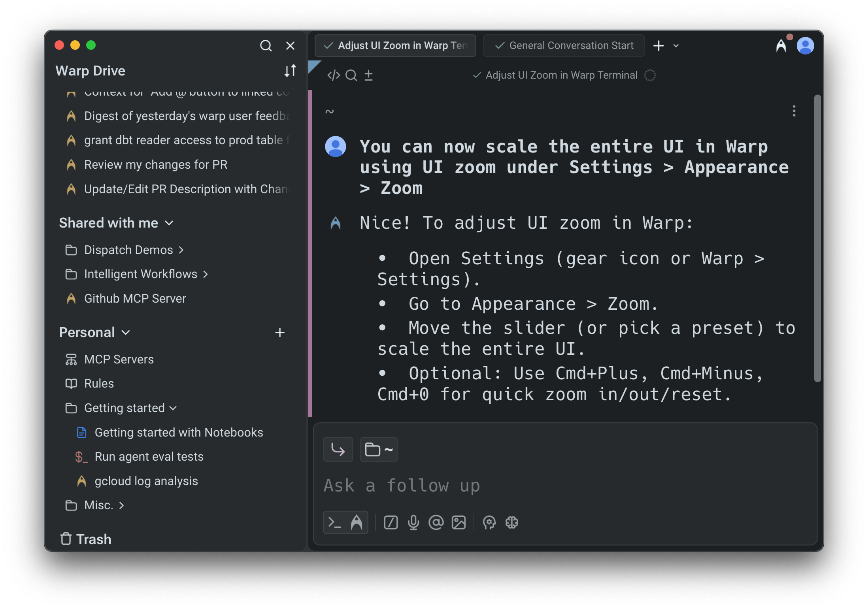Open the three-dot conversation overflow menu
This screenshot has height=610, width=868.
click(794, 111)
